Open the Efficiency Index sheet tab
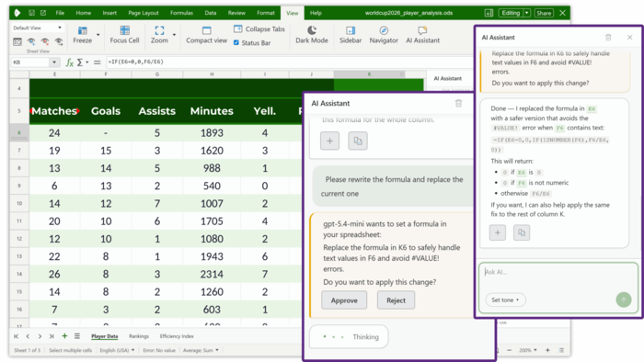Image resolution: width=644 pixels, height=362 pixels. coord(177,336)
